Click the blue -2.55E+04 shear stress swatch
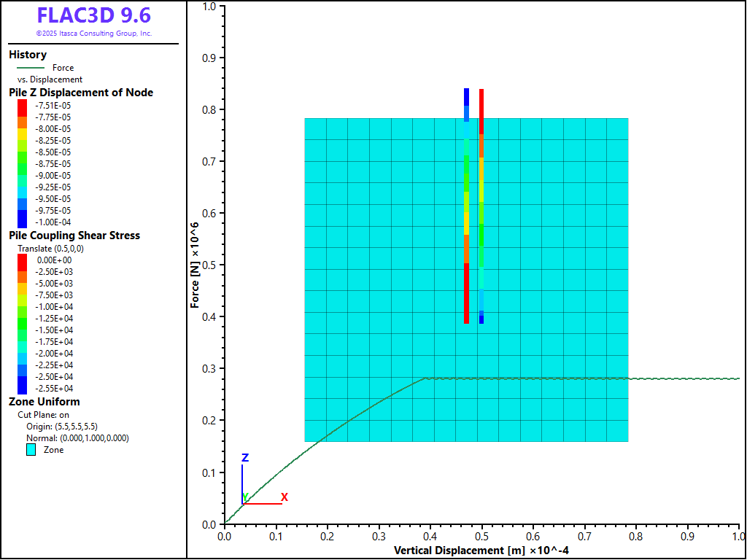 tap(22, 388)
